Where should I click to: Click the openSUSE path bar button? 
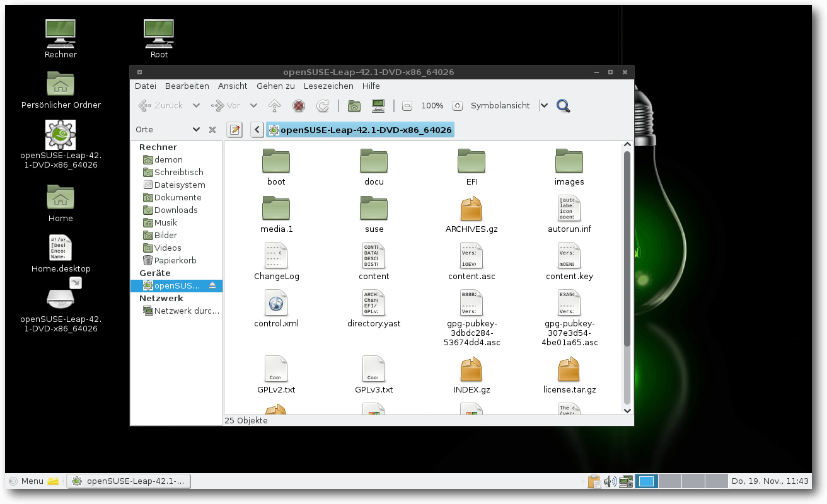(x=360, y=130)
